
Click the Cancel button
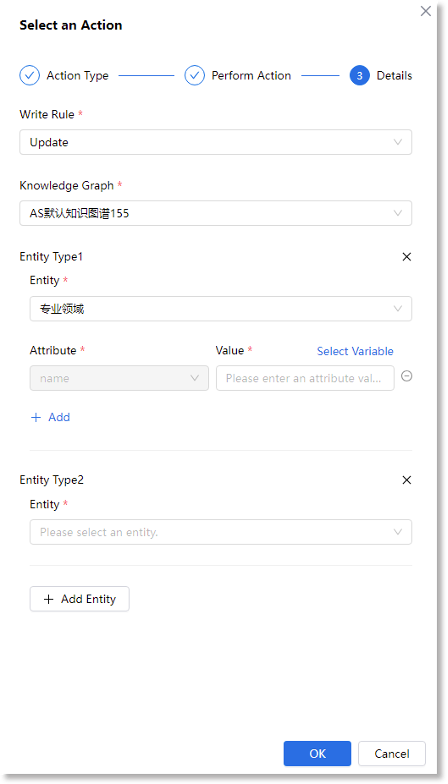pos(392,754)
